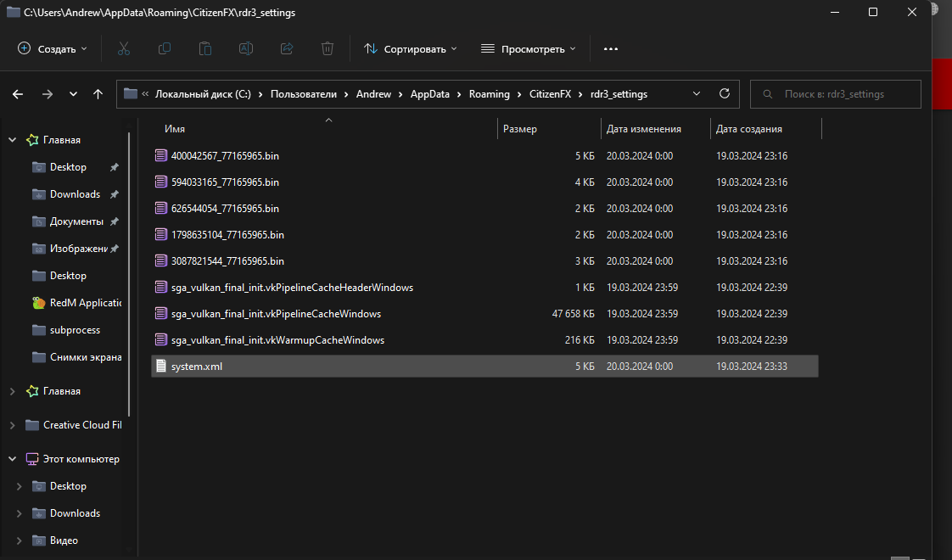Click the Copy icon in toolbar
Image resolution: width=952 pixels, height=560 pixels.
tap(165, 48)
